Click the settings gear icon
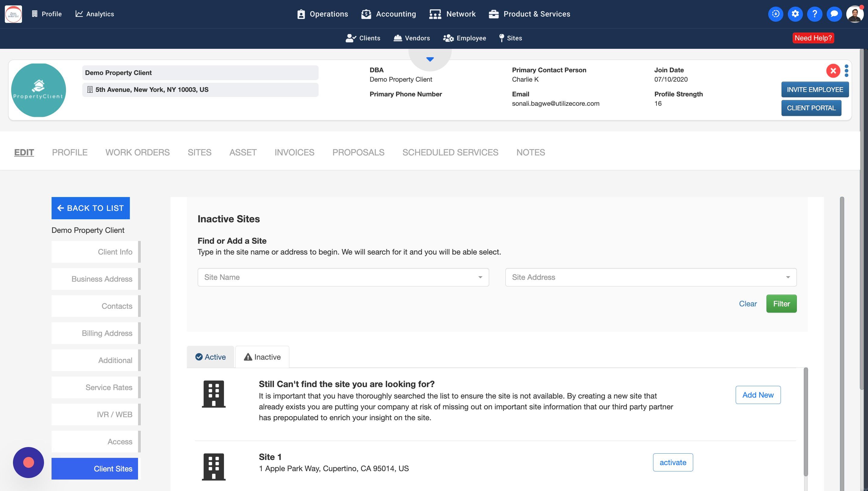This screenshot has width=868, height=491. point(795,14)
